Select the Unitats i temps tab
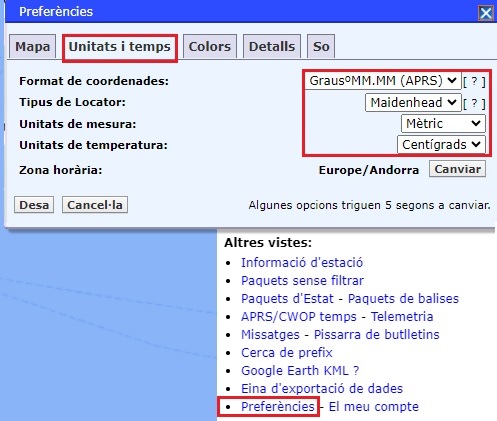 (120, 47)
